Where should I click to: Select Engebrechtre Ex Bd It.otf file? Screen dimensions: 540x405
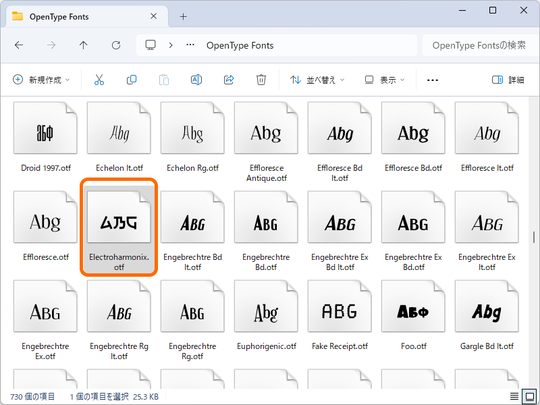point(340,231)
